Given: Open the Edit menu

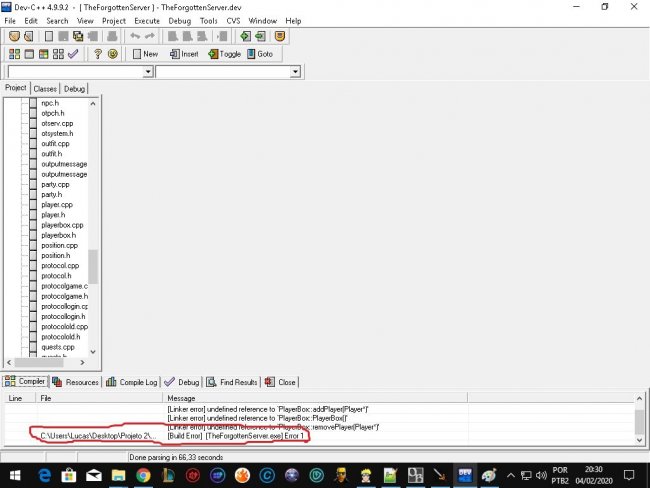Looking at the screenshot, I should coord(31,21).
